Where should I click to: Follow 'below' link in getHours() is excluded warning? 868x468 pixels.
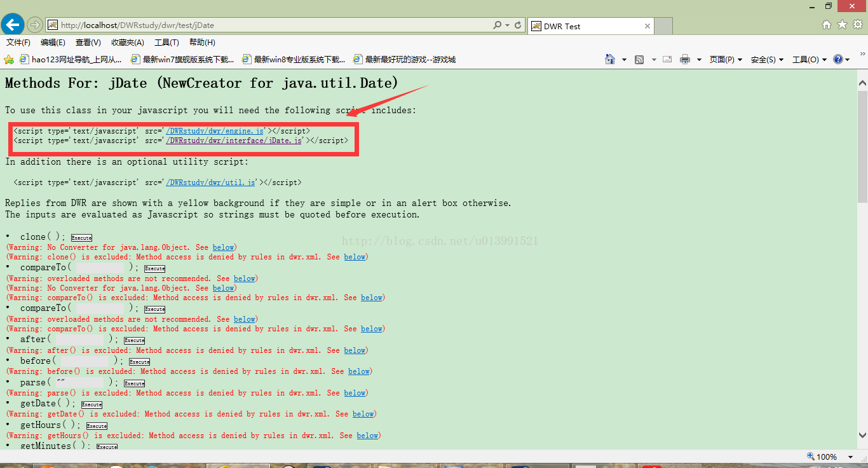[367, 436]
